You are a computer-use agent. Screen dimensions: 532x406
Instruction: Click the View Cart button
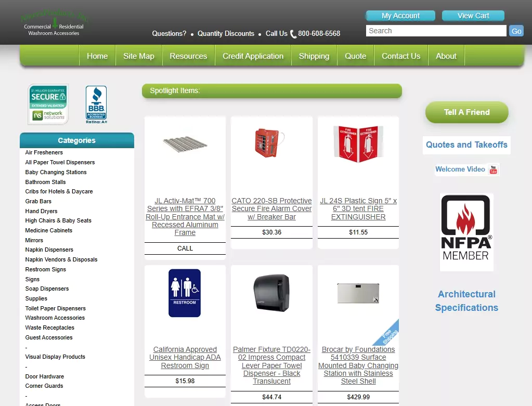(x=473, y=16)
